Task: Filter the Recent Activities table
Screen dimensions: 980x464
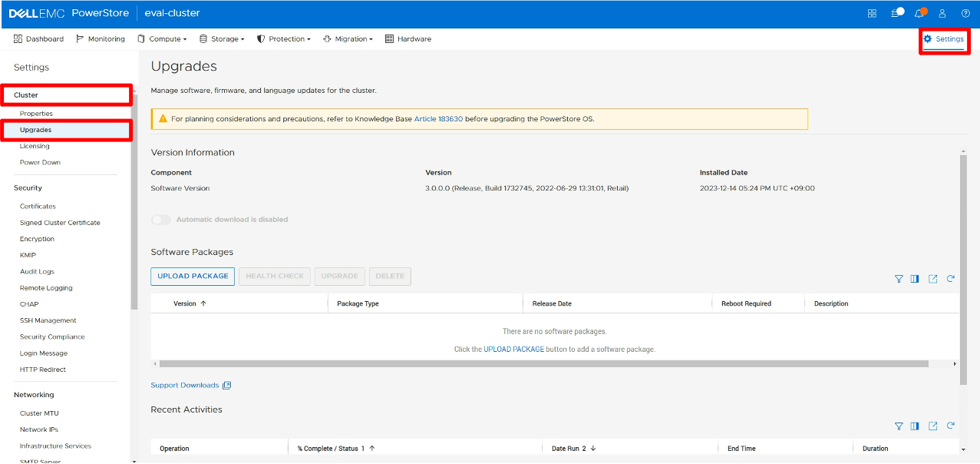Action: coord(899,426)
